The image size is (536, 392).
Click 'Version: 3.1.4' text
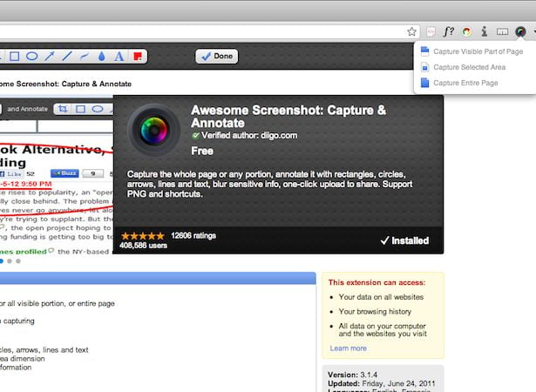click(x=352, y=375)
